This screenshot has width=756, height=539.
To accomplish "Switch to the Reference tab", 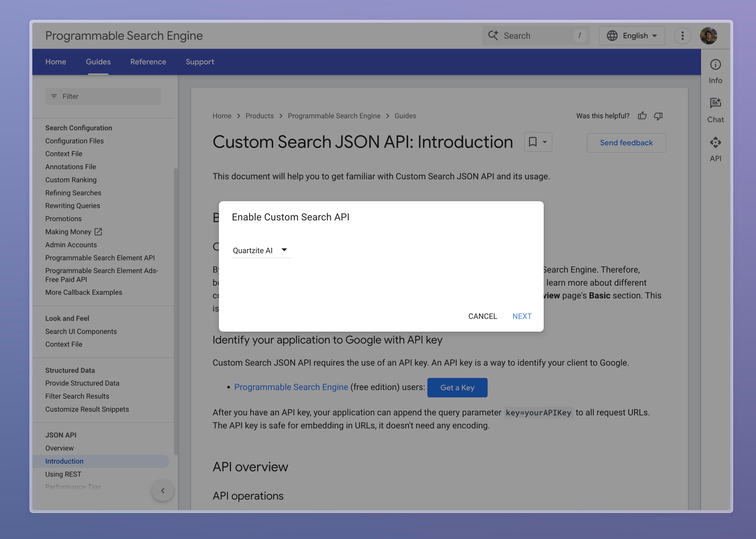I will (x=148, y=62).
